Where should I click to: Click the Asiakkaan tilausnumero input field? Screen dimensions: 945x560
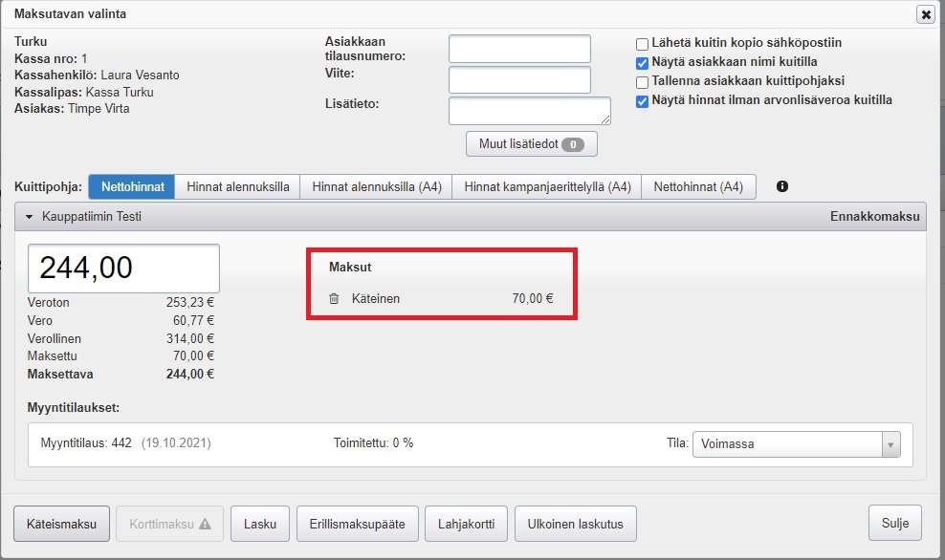519,49
